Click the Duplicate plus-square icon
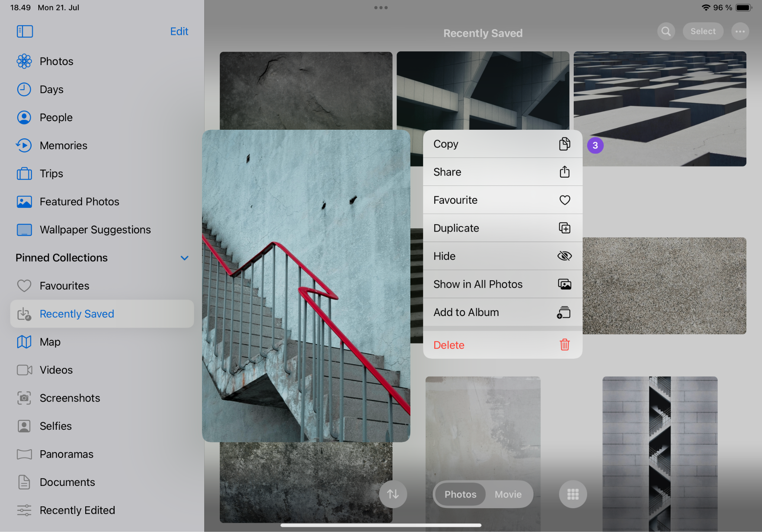Viewport: 762px width, 532px height. (564, 228)
